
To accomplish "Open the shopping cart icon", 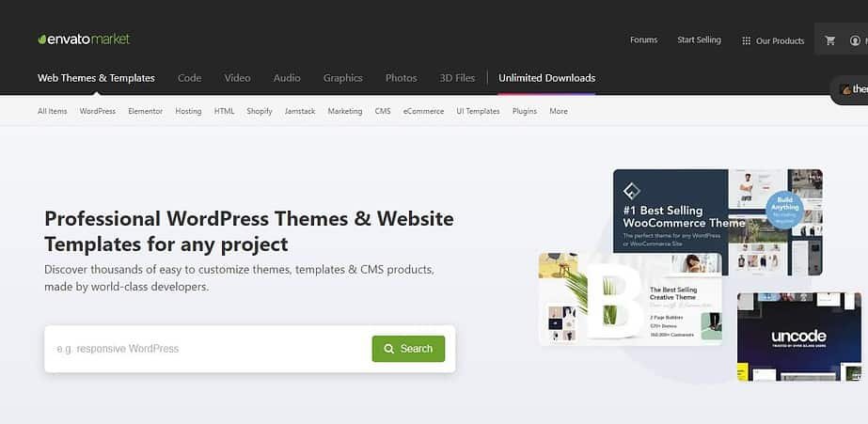I will coord(829,40).
